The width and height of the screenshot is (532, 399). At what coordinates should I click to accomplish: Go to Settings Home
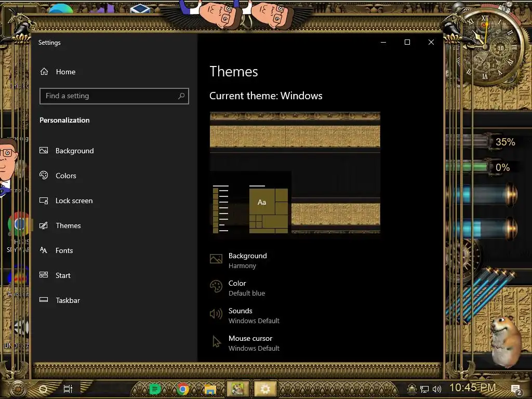[58, 72]
